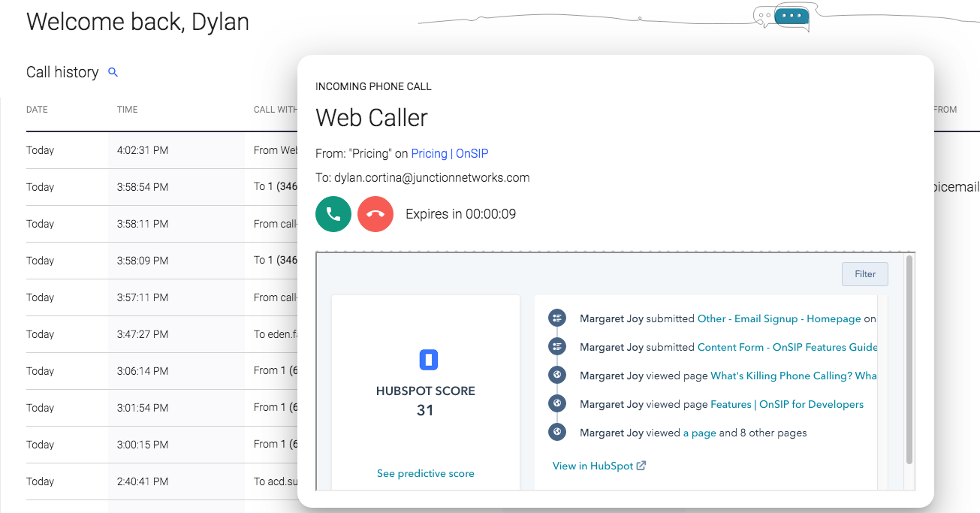Select the 3:58:09 PM call time
This screenshot has height=513, width=980.
coord(143,260)
